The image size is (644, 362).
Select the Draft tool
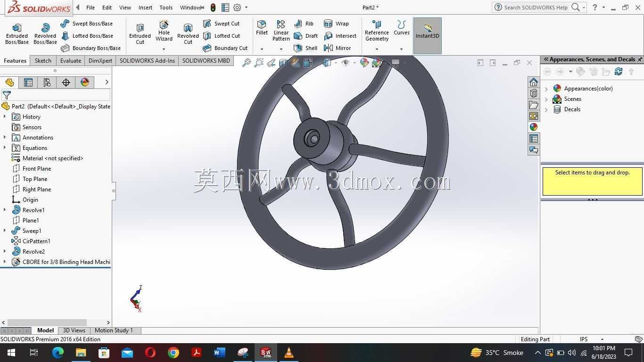(x=305, y=36)
